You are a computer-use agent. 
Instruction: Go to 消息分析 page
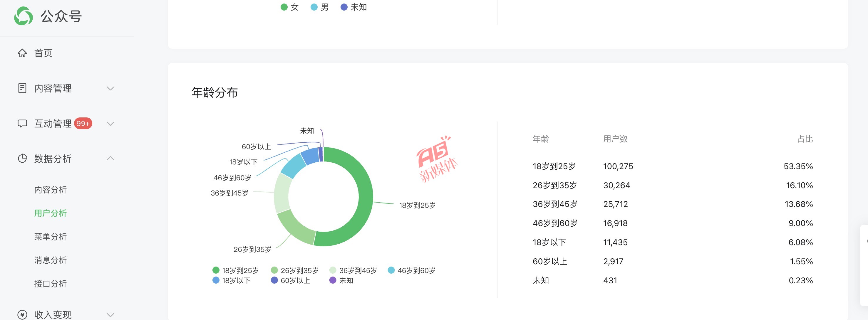(x=51, y=260)
